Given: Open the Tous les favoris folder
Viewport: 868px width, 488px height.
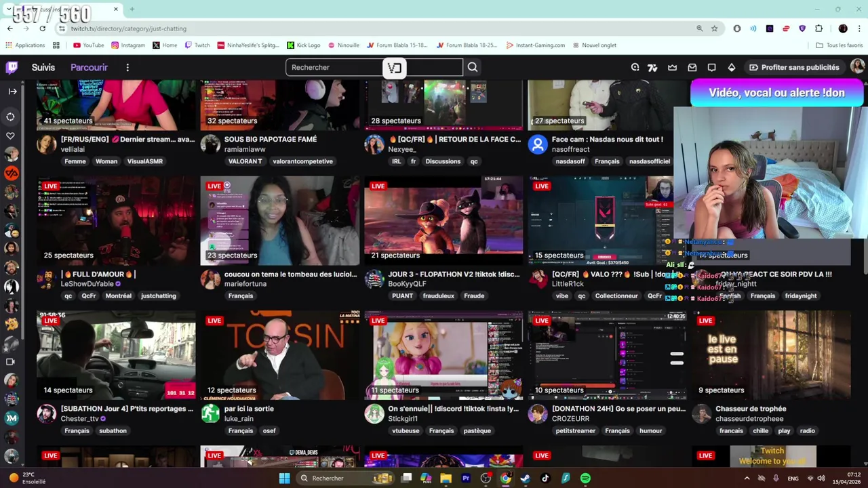Looking at the screenshot, I should tap(839, 45).
